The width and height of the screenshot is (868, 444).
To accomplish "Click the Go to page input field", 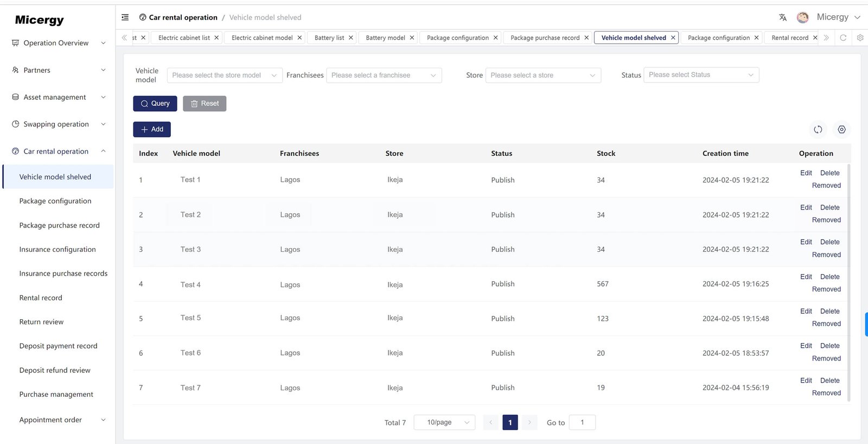I will click(x=582, y=422).
